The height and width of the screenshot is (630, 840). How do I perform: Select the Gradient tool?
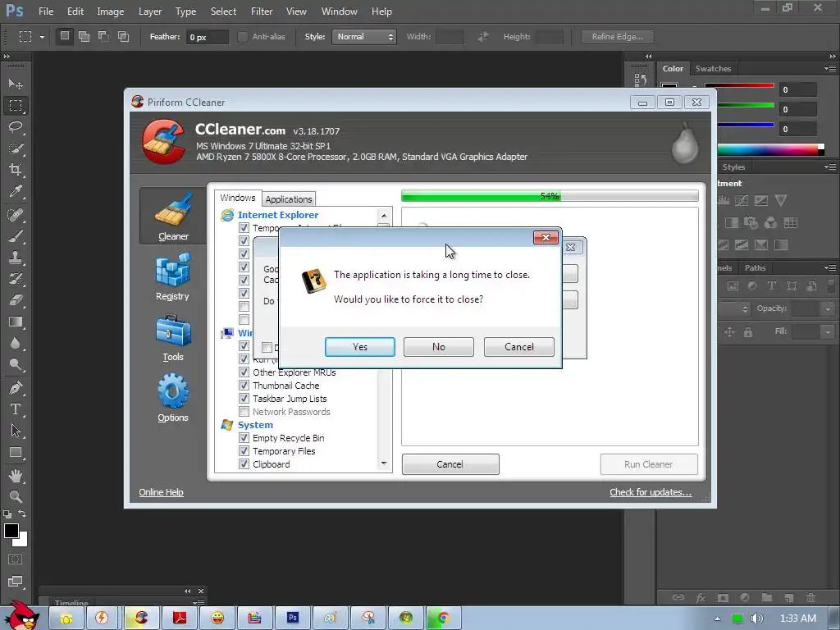tap(16, 322)
